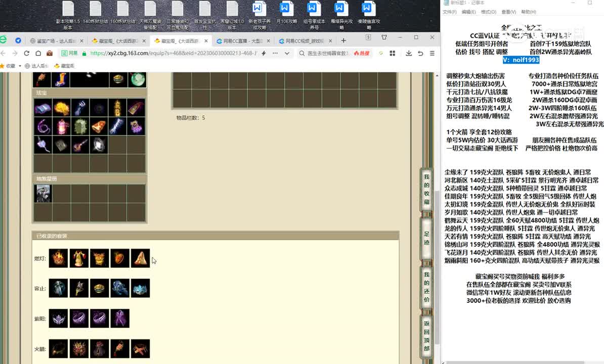Open the browser hamburger menu

point(432,53)
